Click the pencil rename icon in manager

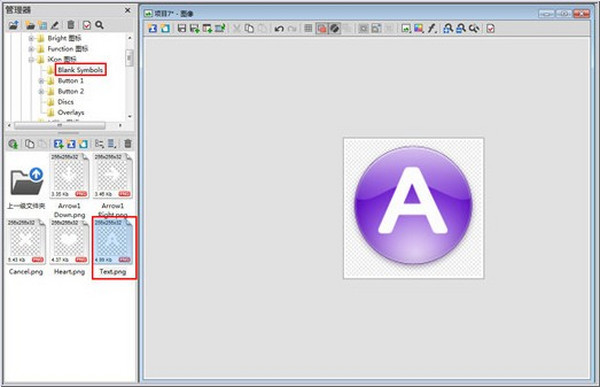pos(55,25)
